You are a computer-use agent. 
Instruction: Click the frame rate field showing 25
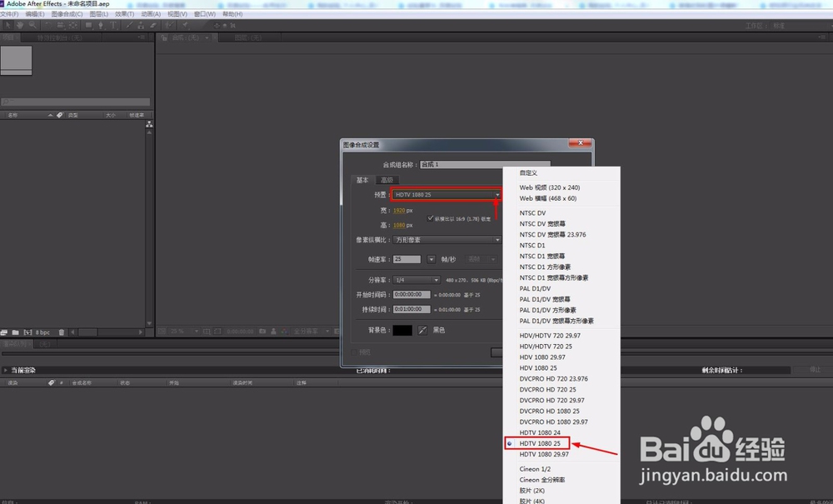407,259
